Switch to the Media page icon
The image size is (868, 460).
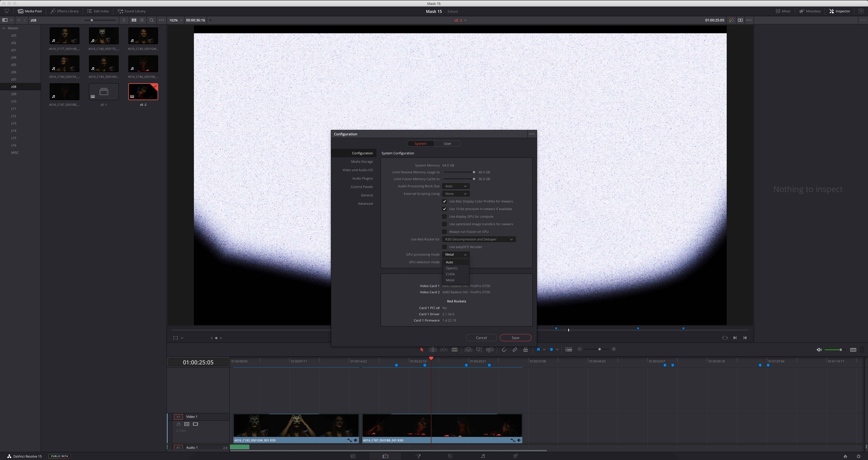pyautogui.click(x=353, y=456)
